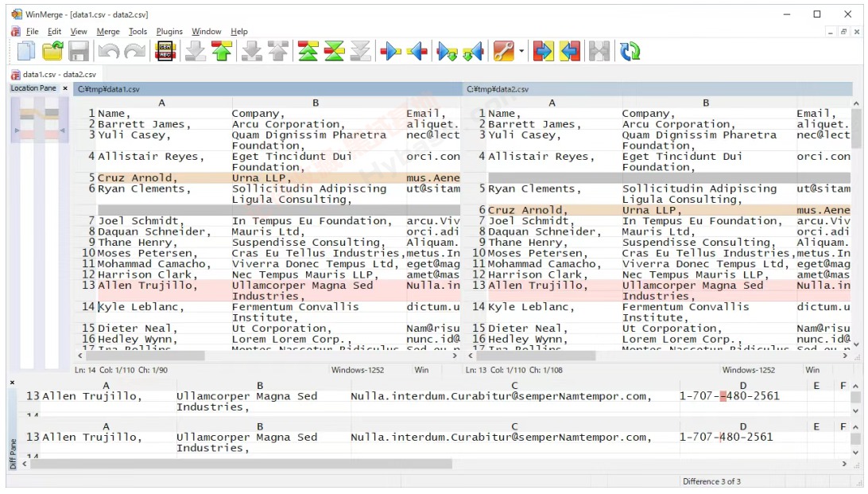This screenshot has height=494, width=868.
Task: Open the Window menu
Action: click(207, 32)
